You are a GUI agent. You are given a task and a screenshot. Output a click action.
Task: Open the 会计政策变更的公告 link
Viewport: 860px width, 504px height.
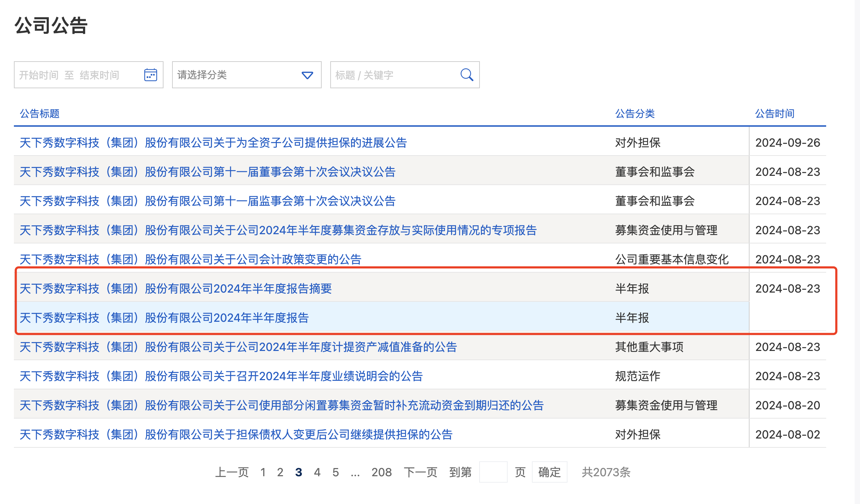tap(190, 259)
